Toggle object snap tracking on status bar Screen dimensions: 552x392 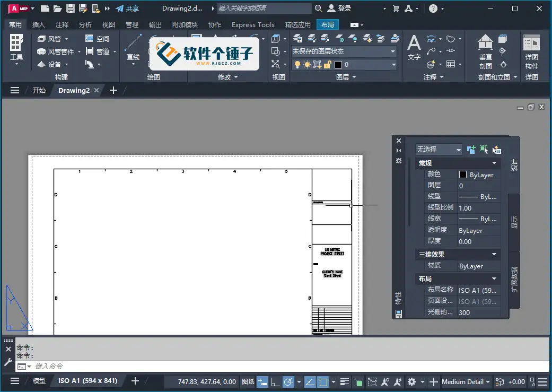point(310,381)
